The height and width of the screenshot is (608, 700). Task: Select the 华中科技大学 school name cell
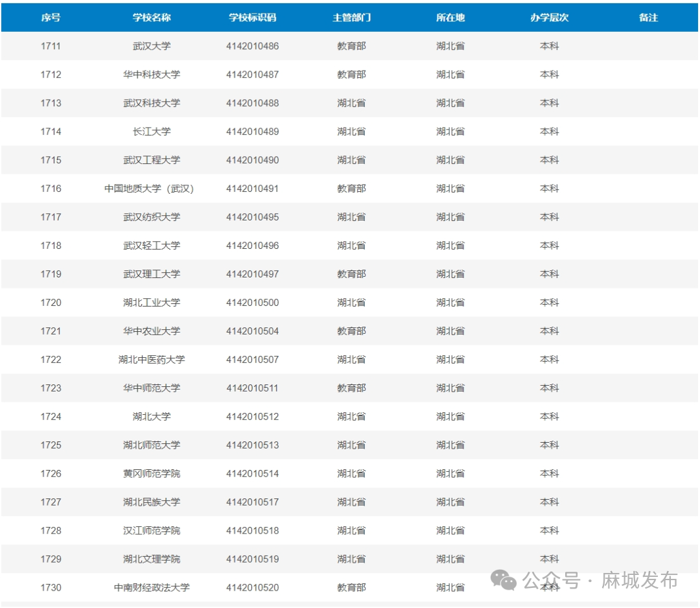pos(152,75)
